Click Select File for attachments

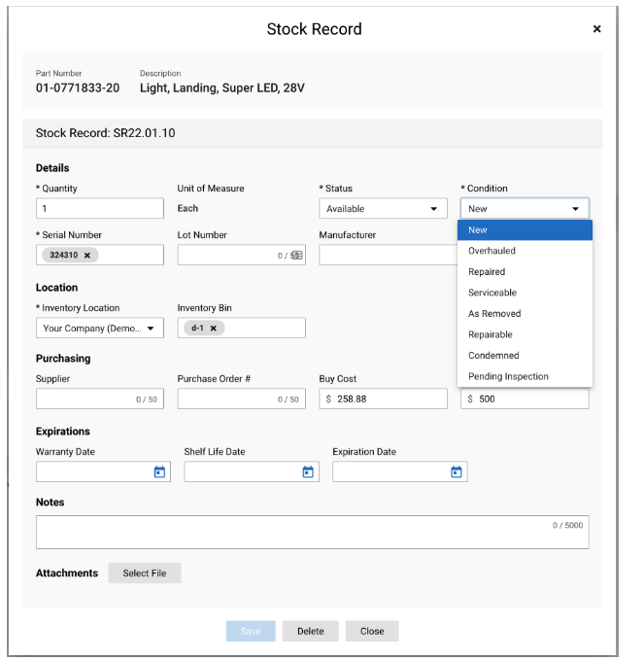click(145, 573)
